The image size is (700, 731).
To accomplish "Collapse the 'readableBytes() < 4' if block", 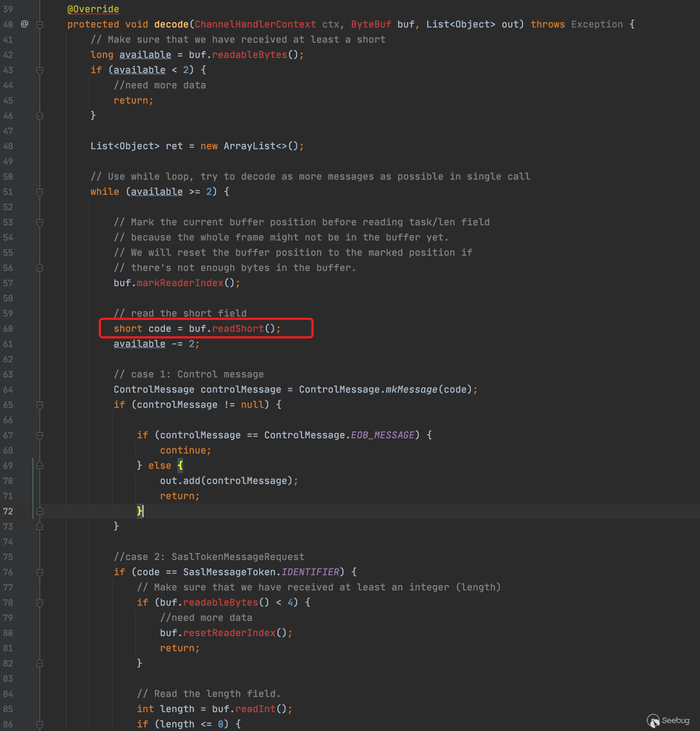I will point(40,603).
